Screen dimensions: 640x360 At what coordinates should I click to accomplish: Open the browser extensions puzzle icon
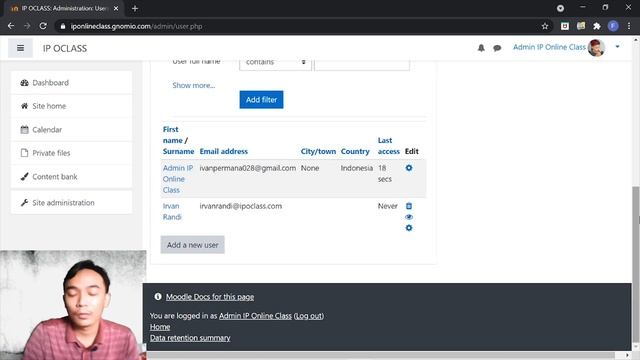coord(597,26)
